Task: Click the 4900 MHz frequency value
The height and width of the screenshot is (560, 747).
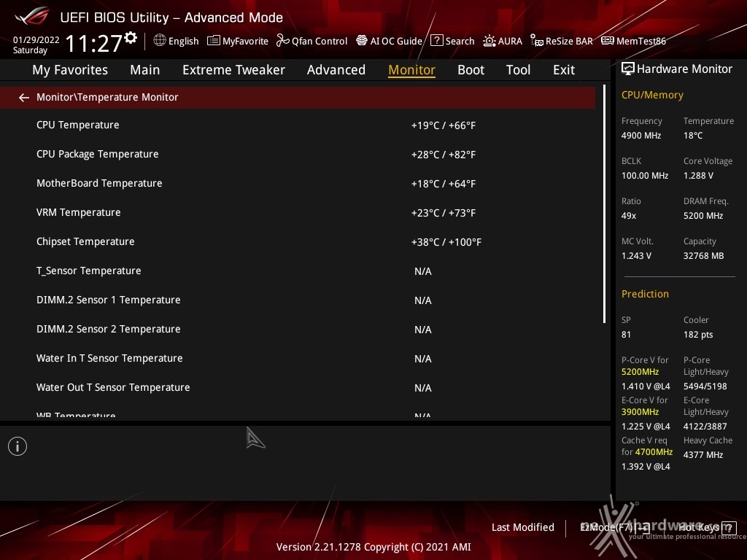Action: 641,136
